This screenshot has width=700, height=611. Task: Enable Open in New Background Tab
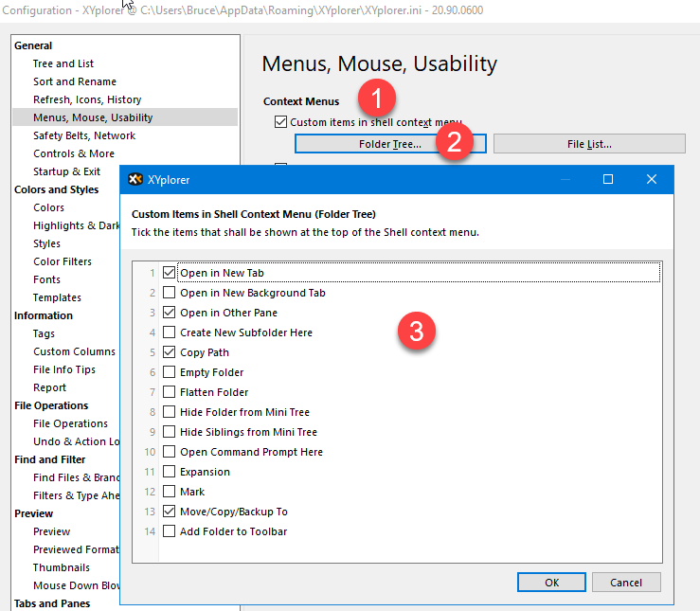click(x=170, y=293)
